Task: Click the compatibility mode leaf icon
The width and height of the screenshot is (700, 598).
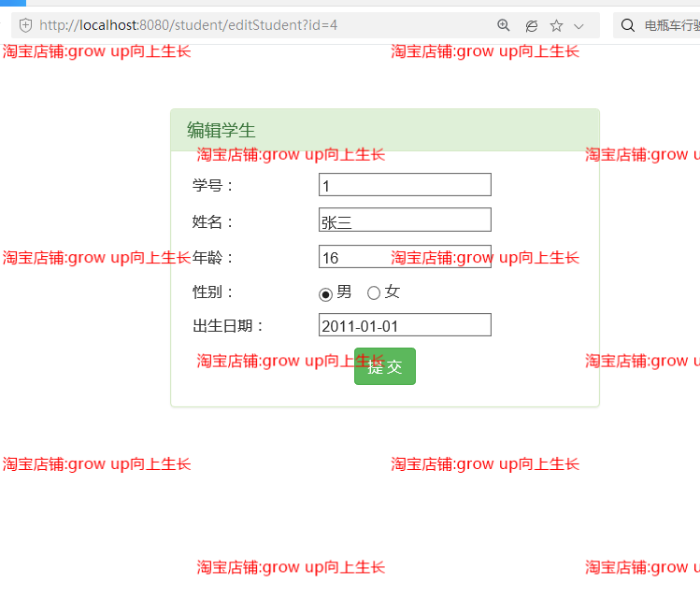Action: point(531,26)
